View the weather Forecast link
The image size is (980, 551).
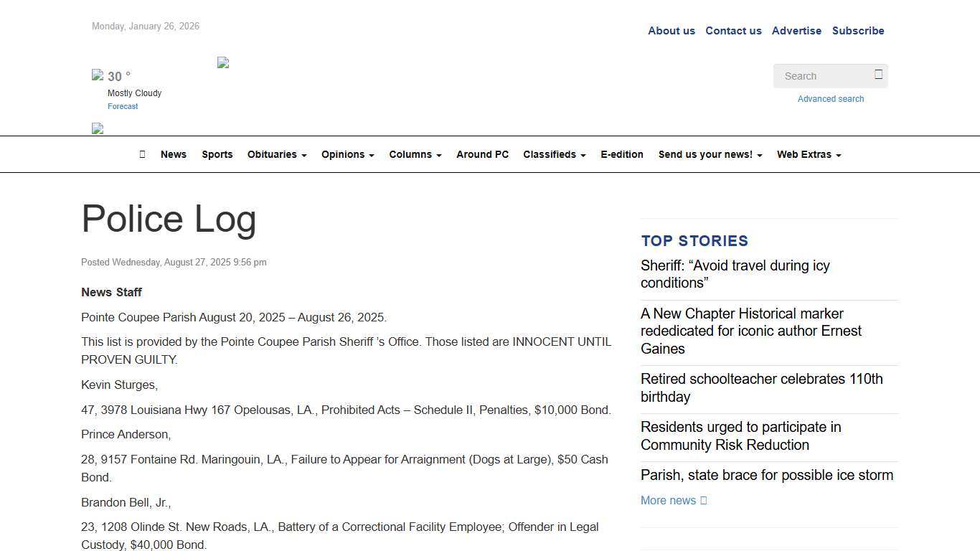(x=123, y=106)
